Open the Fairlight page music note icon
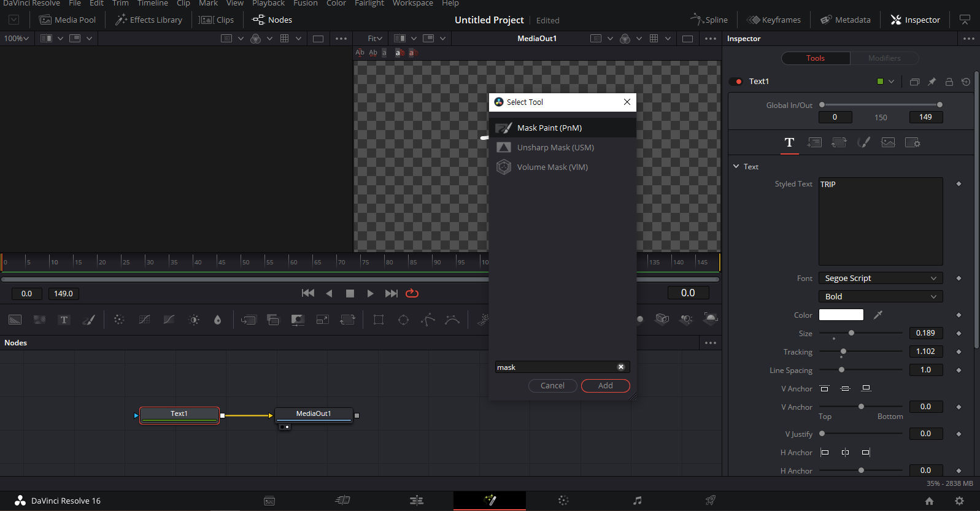Image resolution: width=980 pixels, height=511 pixels. 638,501
